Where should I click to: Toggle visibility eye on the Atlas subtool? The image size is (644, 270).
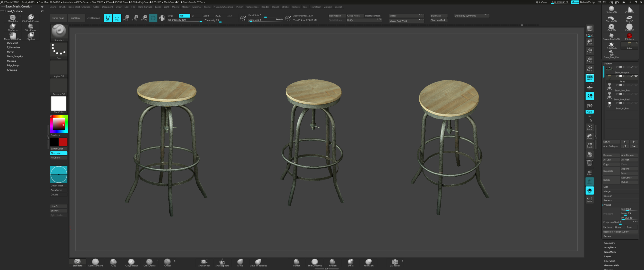click(x=636, y=76)
